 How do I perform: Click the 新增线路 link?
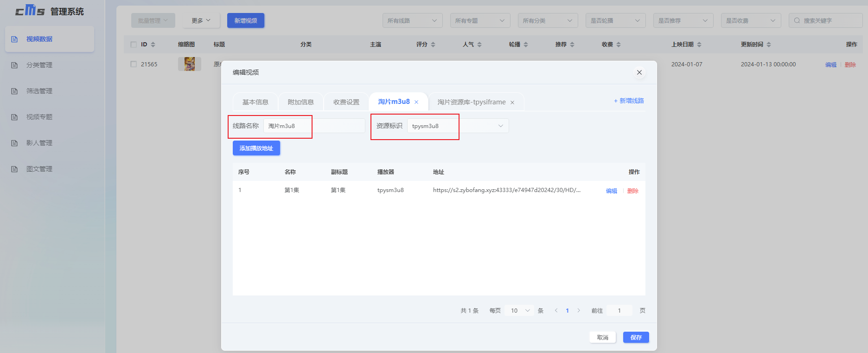click(629, 101)
